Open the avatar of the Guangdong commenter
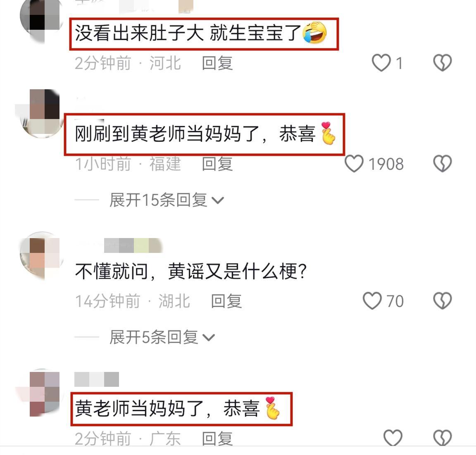The height and width of the screenshot is (455, 476). [x=41, y=393]
